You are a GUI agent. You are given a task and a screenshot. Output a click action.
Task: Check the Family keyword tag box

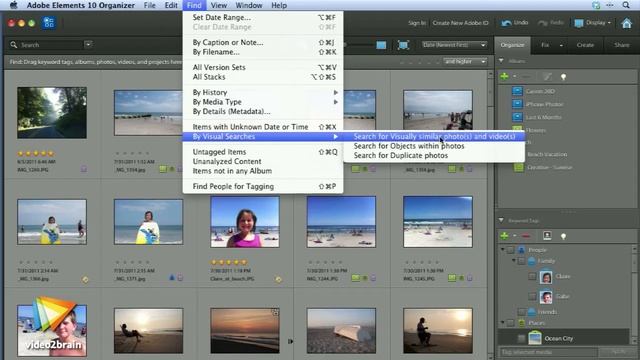click(521, 261)
